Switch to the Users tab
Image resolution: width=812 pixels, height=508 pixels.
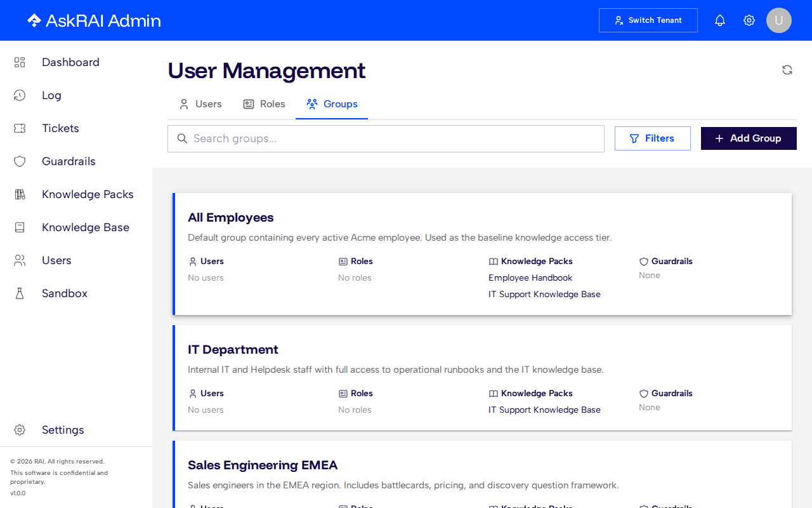[200, 104]
